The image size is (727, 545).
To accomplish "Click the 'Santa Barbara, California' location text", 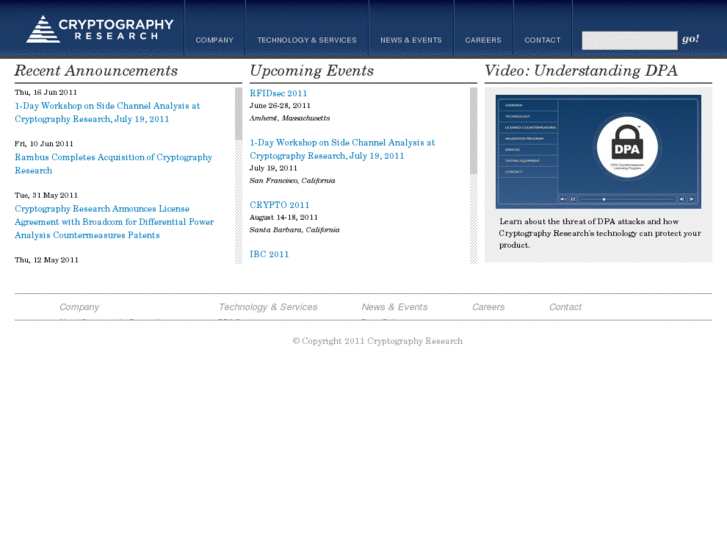I will pos(294,230).
